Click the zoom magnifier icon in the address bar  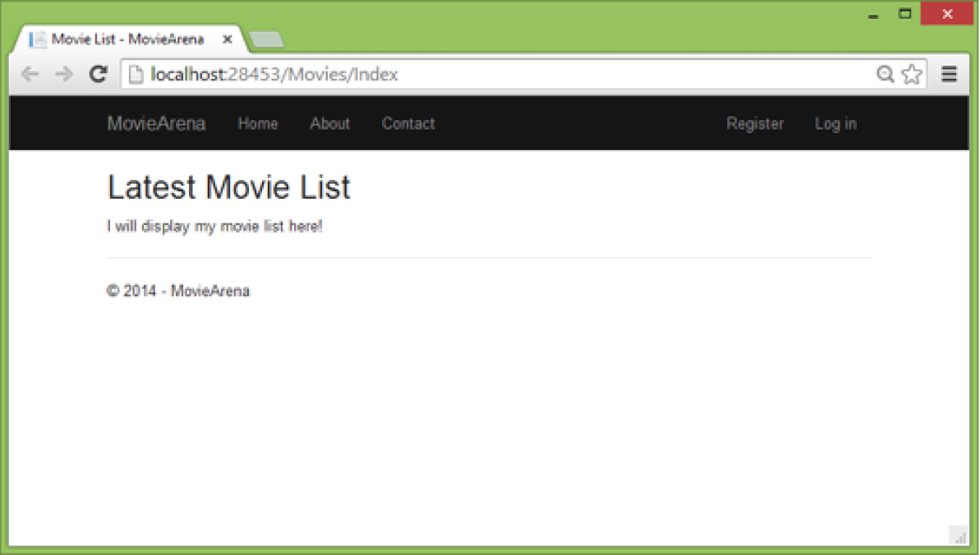point(885,75)
